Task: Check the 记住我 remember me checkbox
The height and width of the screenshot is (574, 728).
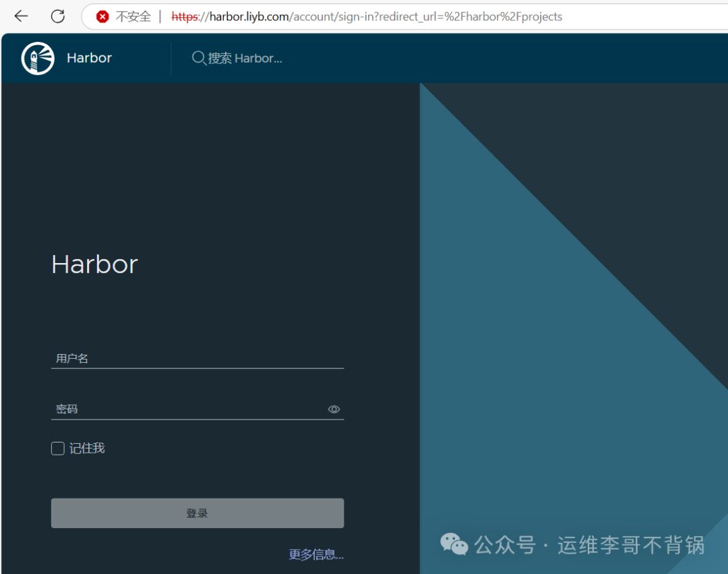Action: point(57,448)
